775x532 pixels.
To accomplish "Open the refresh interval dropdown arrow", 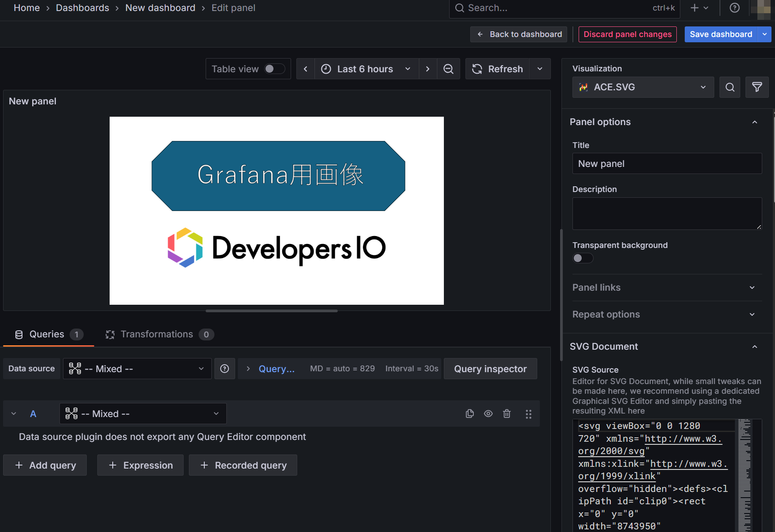I will pos(540,69).
